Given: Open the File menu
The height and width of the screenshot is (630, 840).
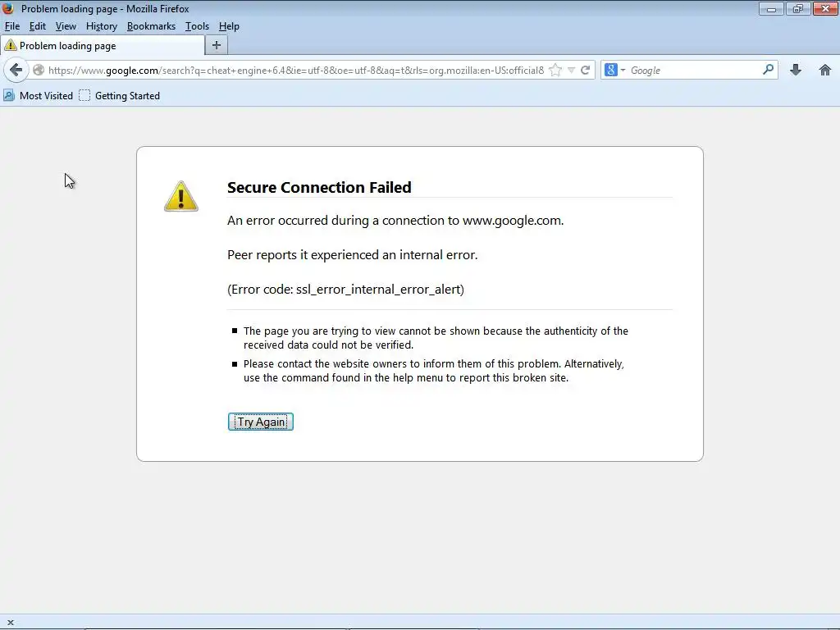Looking at the screenshot, I should pos(11,26).
